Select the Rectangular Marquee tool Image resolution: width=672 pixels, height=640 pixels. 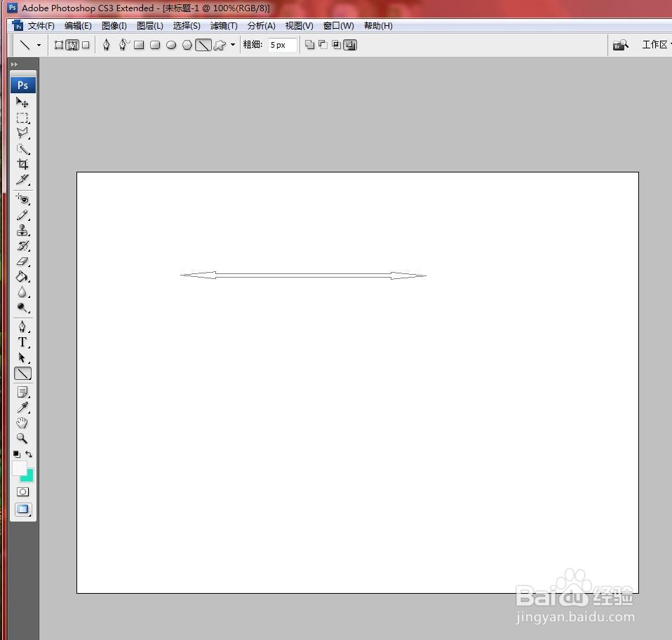point(22,118)
